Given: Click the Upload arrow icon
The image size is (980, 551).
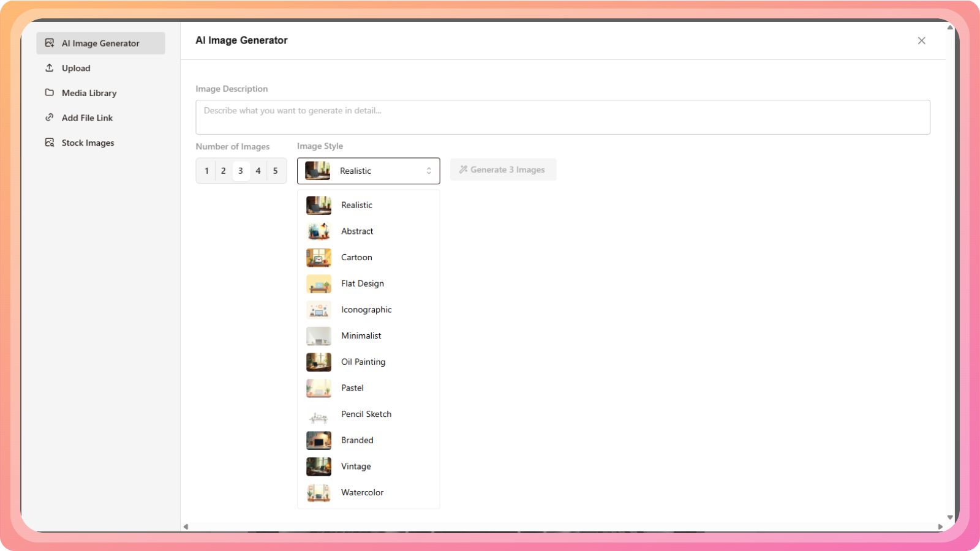Looking at the screenshot, I should click(50, 68).
